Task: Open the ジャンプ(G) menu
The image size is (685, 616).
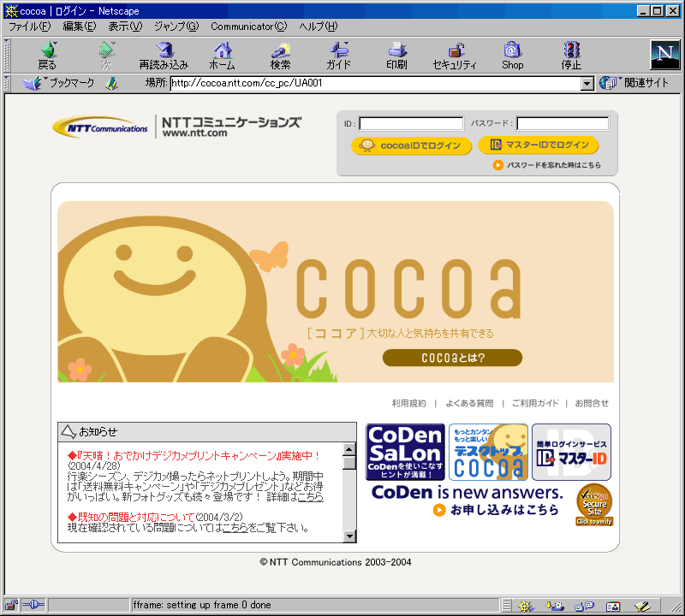Action: (x=176, y=27)
